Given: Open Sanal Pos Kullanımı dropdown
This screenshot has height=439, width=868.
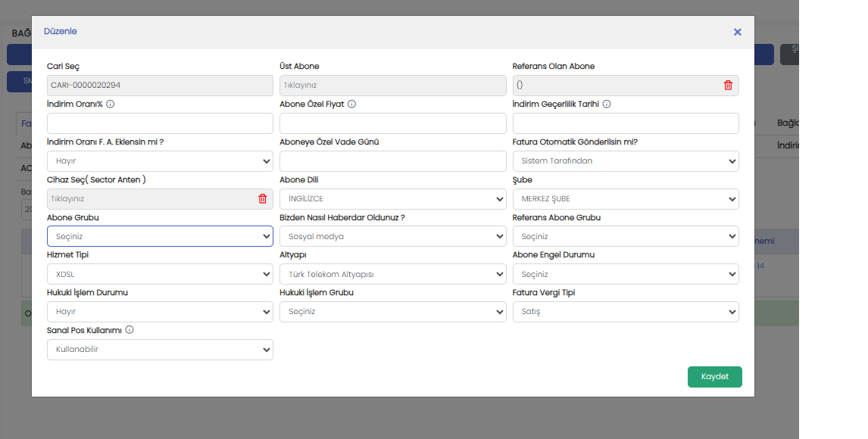Looking at the screenshot, I should 160,350.
